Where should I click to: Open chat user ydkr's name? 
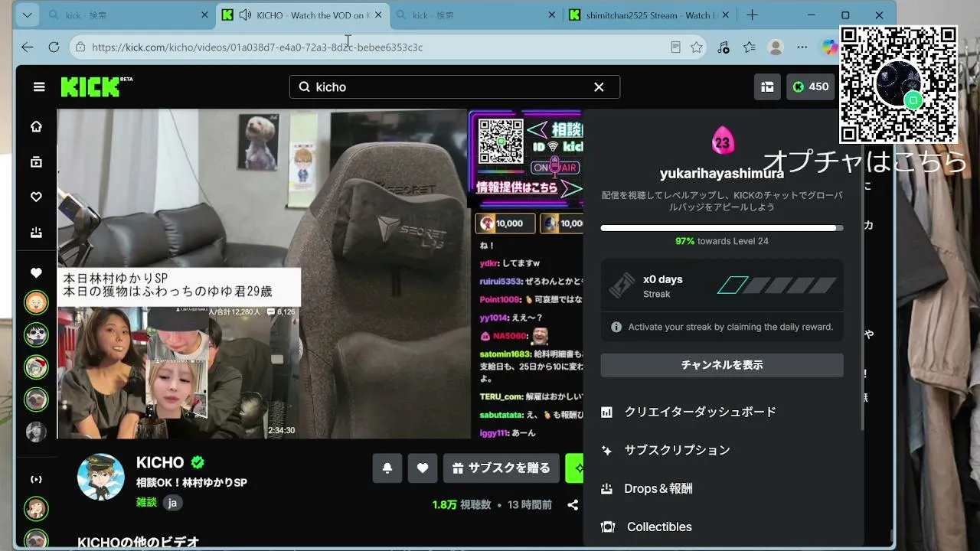point(488,263)
